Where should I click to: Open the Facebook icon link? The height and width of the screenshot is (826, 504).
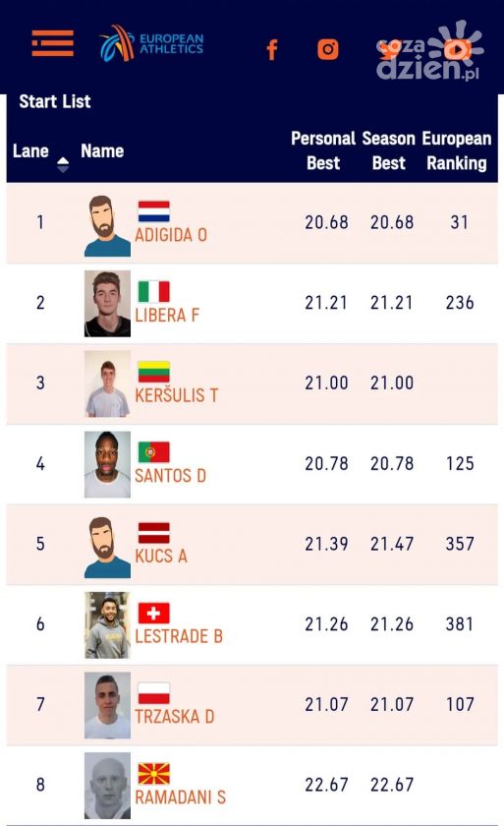[272, 50]
